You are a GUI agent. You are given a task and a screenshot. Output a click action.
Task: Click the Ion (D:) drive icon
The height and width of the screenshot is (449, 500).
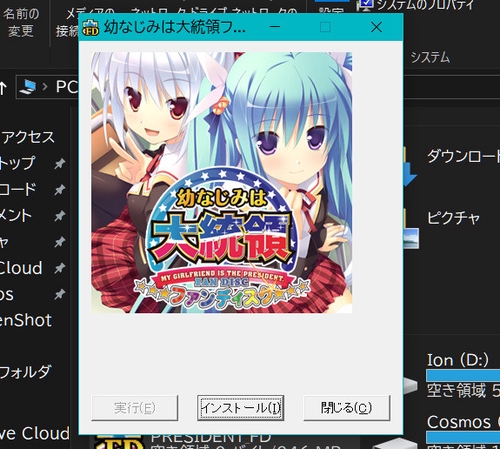[410, 386]
